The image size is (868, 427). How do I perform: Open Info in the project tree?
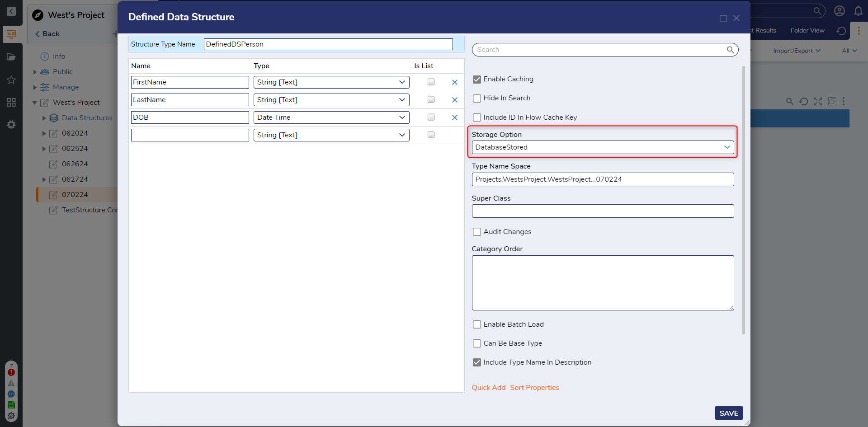click(x=59, y=56)
